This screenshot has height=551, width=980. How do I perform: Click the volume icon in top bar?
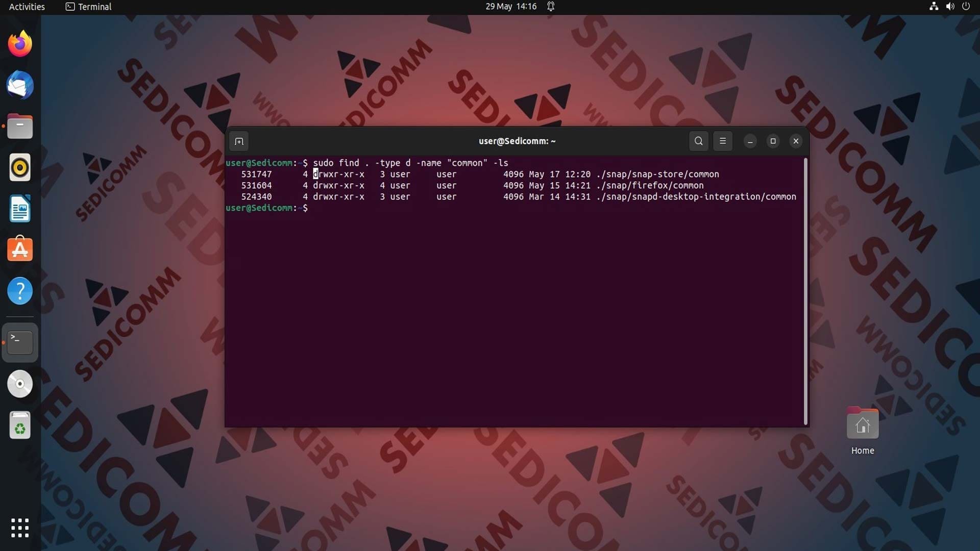pyautogui.click(x=950, y=7)
